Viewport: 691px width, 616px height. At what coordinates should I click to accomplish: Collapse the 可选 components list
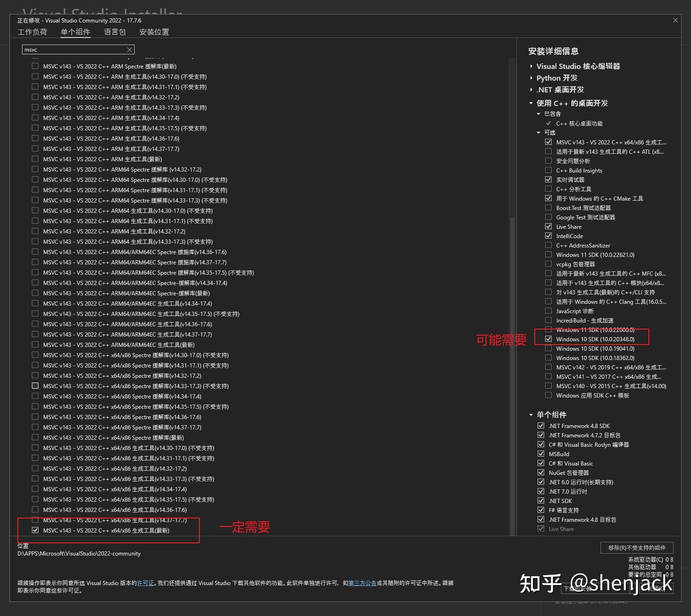[x=539, y=132]
